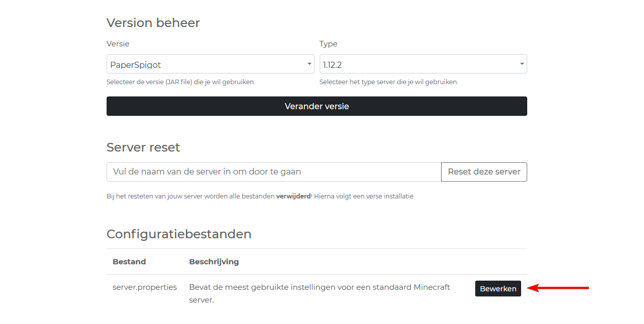
Task: Click the caret arrow in the 1.12.2 select
Action: (522, 64)
